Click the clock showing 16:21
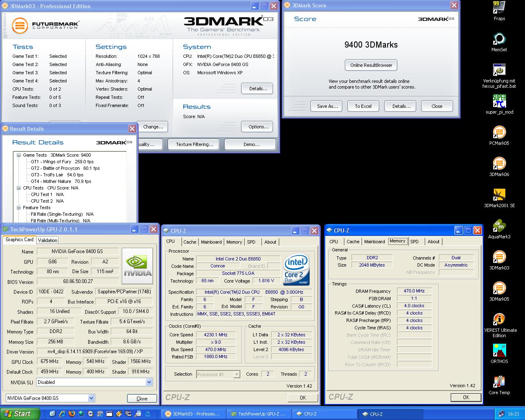Image resolution: width=525 pixels, height=420 pixels. click(x=513, y=414)
